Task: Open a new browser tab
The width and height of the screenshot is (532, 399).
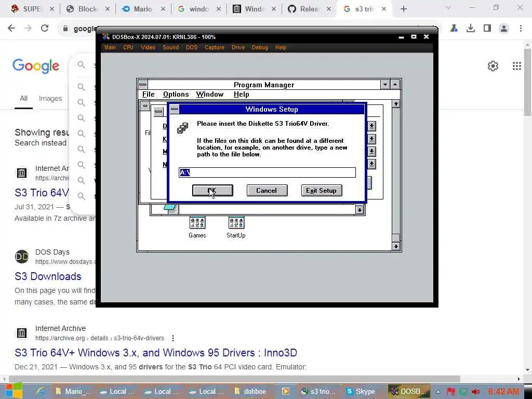Action: pos(403,9)
